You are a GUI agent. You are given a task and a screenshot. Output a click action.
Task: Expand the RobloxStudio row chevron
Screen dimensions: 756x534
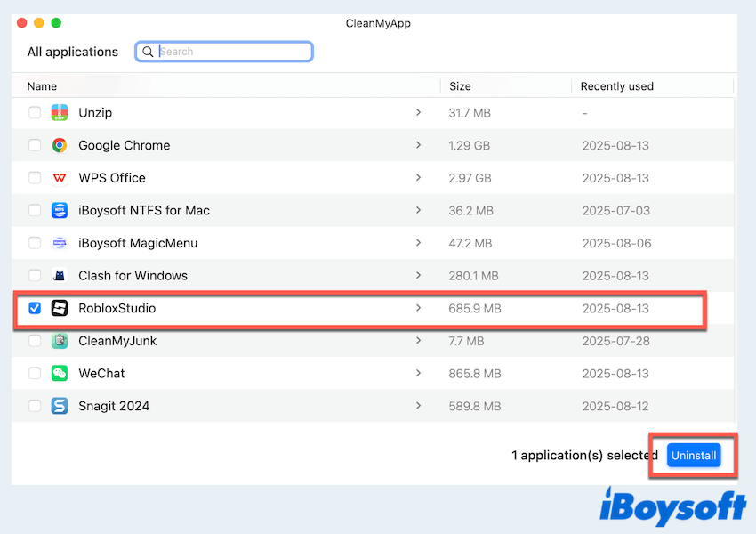point(418,308)
